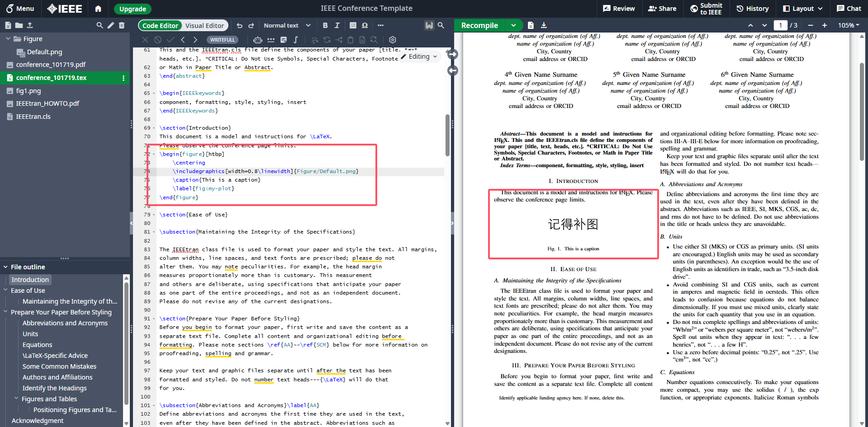Open the Recompile options dropdown arrow

point(513,25)
